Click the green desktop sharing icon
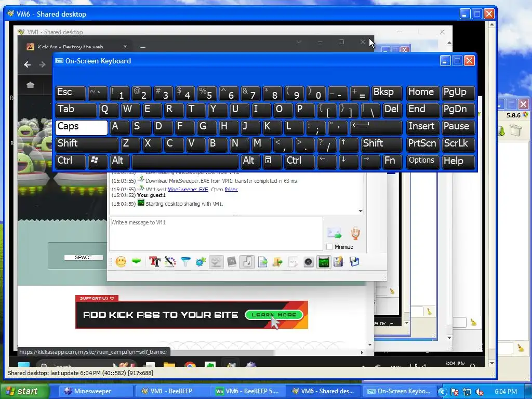 324,262
